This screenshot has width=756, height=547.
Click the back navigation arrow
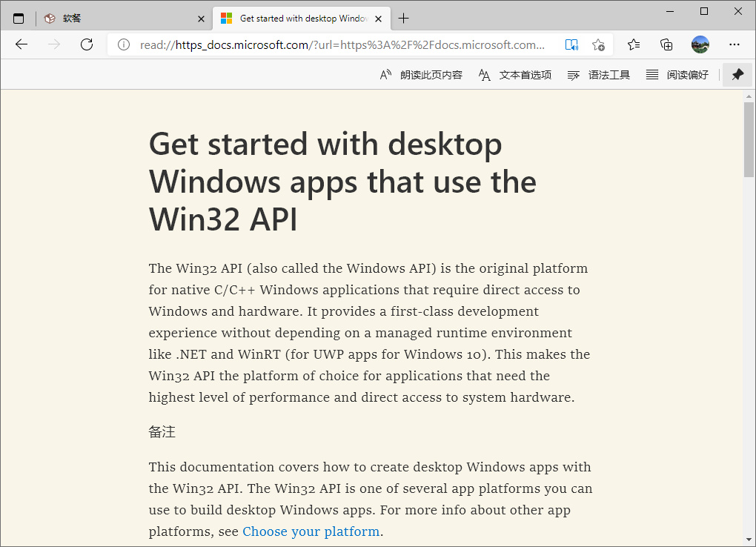21,44
